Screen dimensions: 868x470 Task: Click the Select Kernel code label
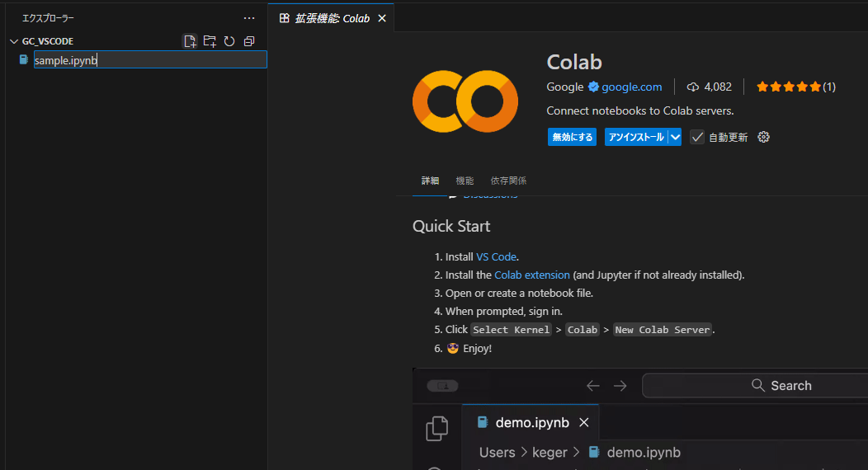click(x=511, y=330)
